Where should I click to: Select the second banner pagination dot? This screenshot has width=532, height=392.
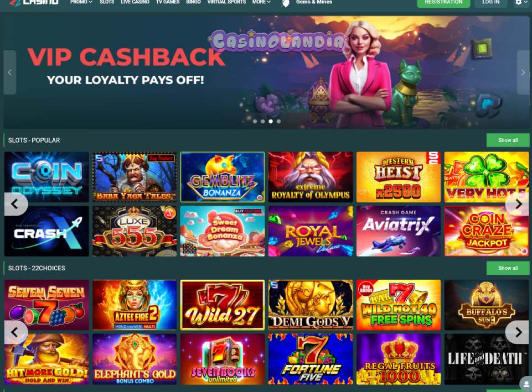pyautogui.click(x=262, y=121)
